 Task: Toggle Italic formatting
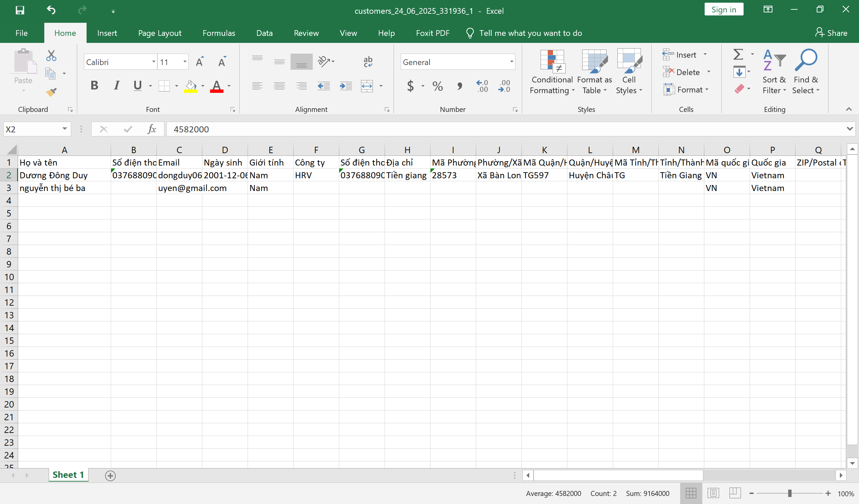116,85
